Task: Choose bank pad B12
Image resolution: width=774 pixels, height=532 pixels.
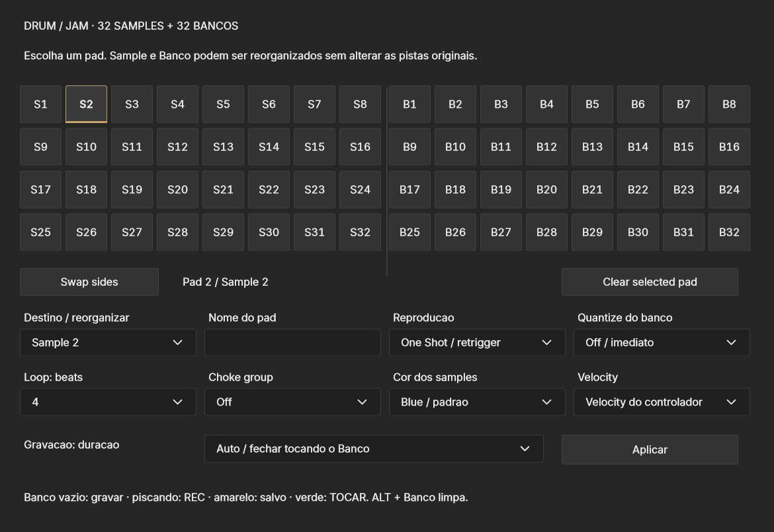Action: tap(546, 147)
